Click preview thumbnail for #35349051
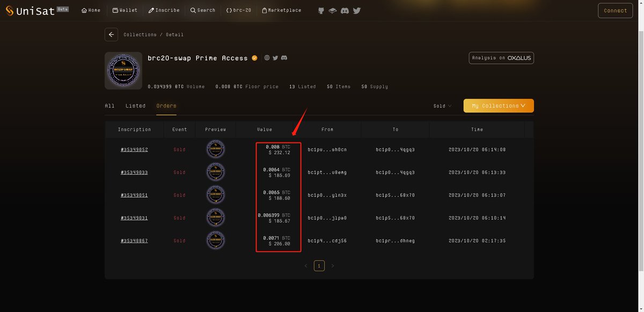The width and height of the screenshot is (644, 312). coord(216,195)
